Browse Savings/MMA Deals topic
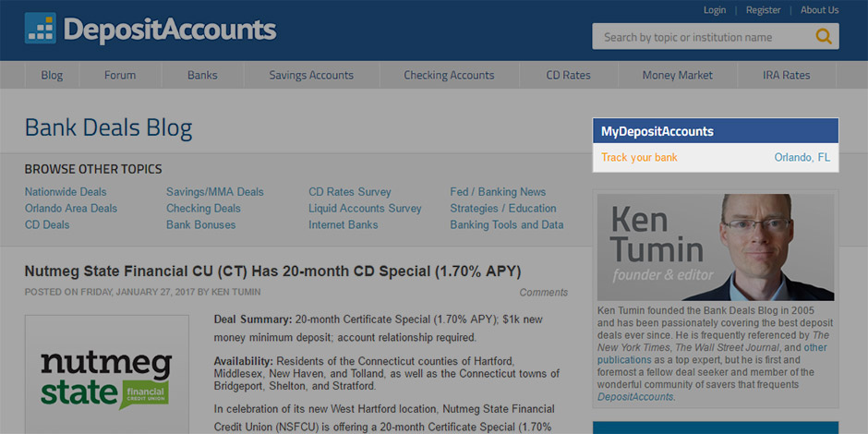The height and width of the screenshot is (434, 868). (x=215, y=192)
